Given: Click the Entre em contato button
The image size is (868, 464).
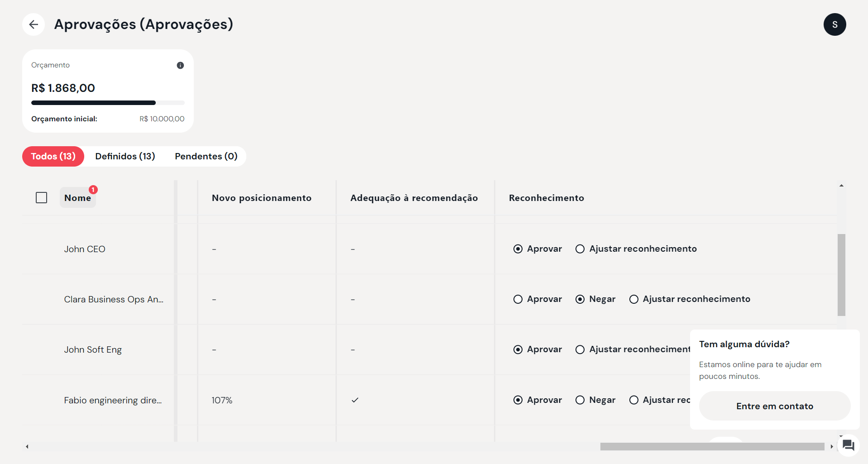Looking at the screenshot, I should [774, 406].
